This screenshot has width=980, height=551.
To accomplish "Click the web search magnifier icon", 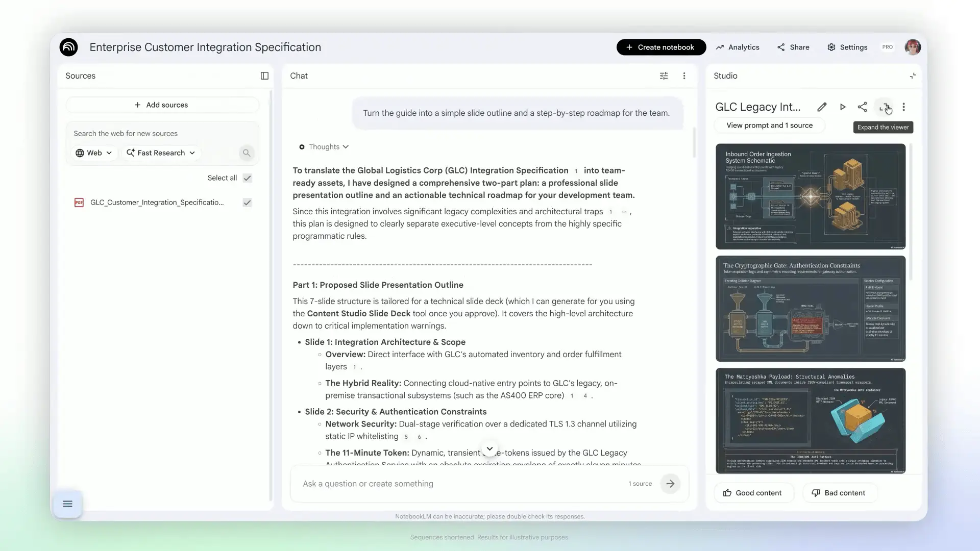I will coord(247,153).
